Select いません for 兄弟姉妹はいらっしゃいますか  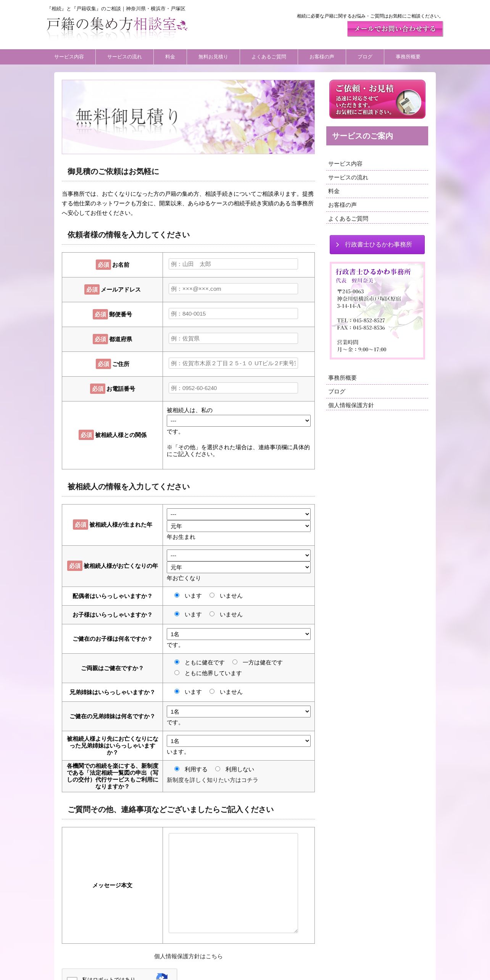(x=212, y=691)
